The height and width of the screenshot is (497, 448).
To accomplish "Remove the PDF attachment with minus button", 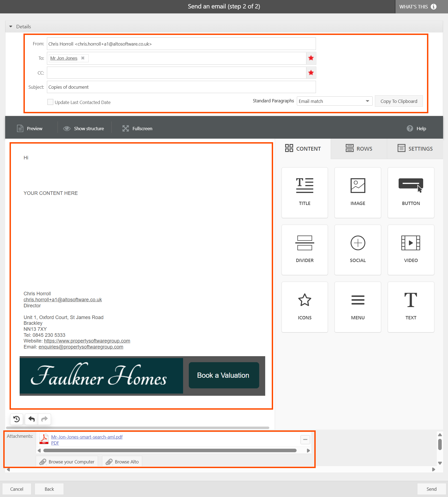I will pyautogui.click(x=305, y=439).
